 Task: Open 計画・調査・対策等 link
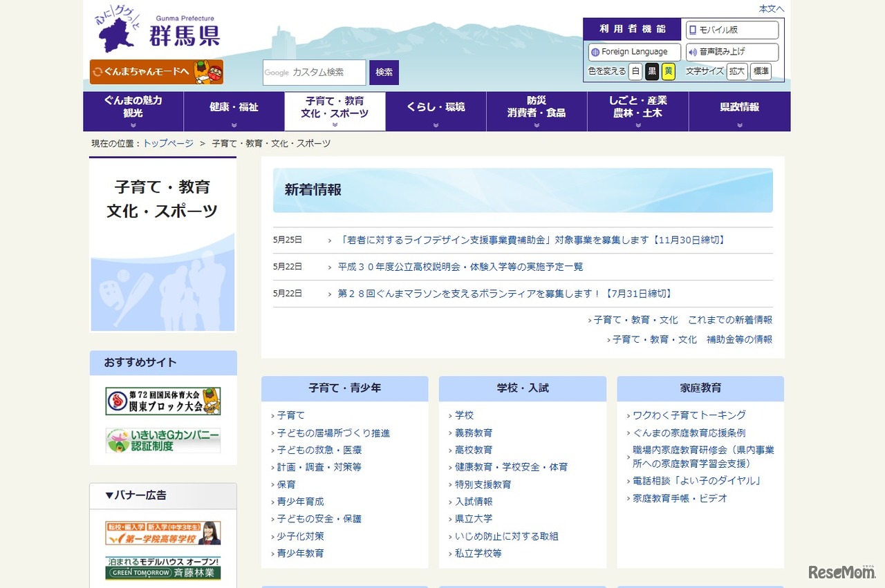pos(319,467)
